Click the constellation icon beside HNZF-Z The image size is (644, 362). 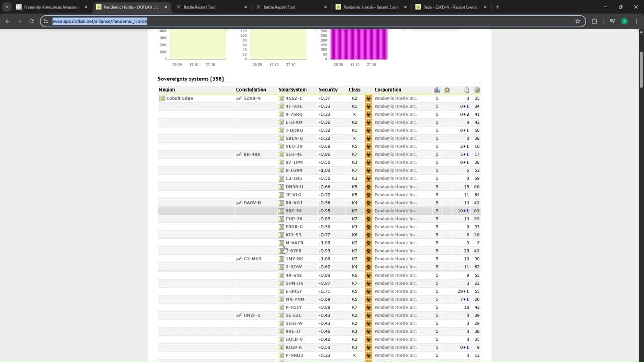(x=239, y=315)
